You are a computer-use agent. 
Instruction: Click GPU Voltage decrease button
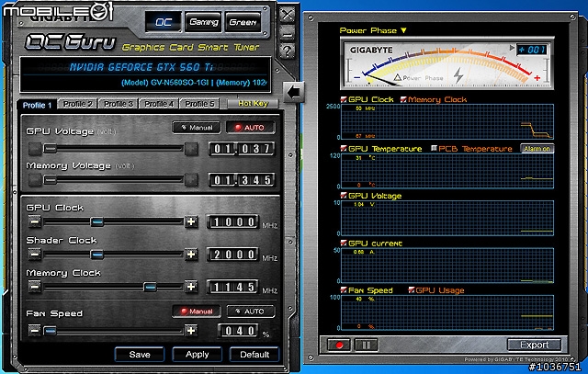tap(35, 149)
